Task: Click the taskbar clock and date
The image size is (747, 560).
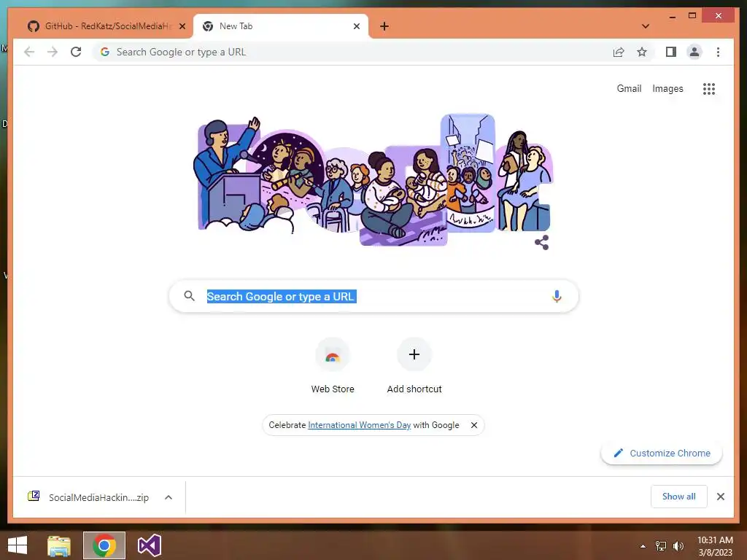Action: pos(715,546)
